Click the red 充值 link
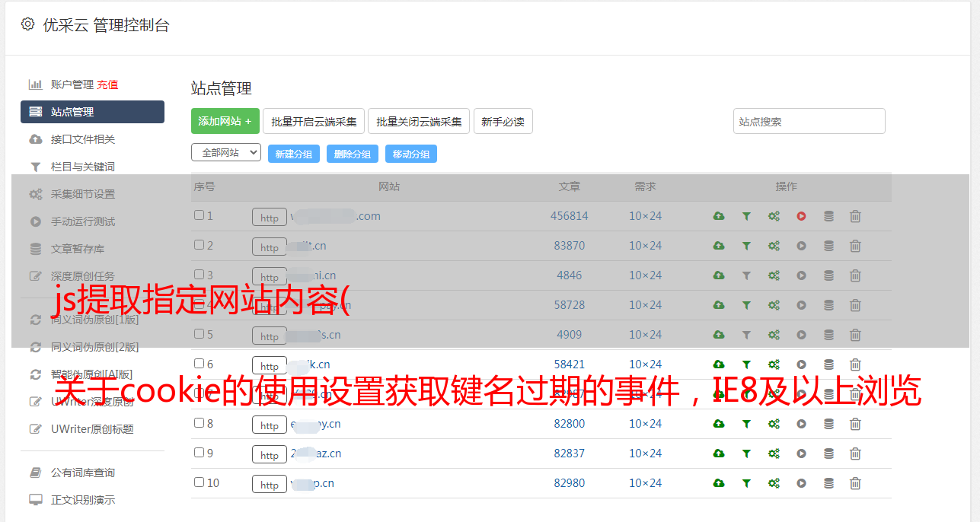This screenshot has height=522, width=980. (107, 84)
